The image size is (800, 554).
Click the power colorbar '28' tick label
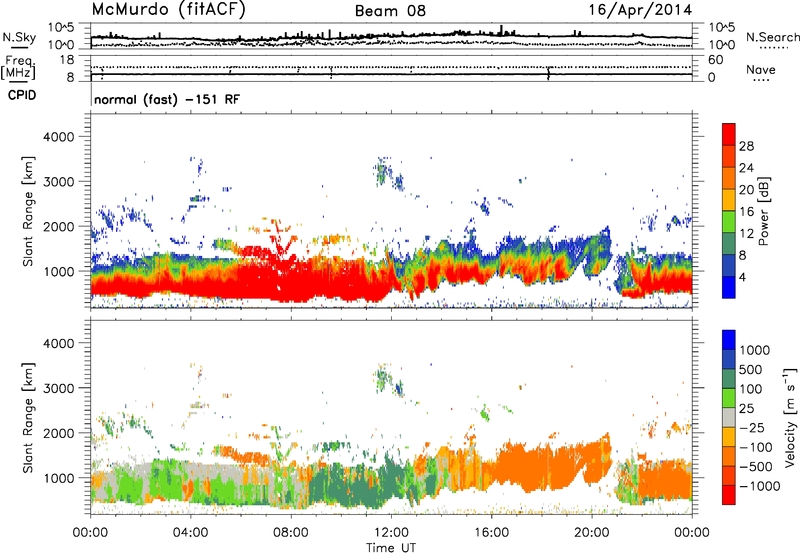pos(746,146)
